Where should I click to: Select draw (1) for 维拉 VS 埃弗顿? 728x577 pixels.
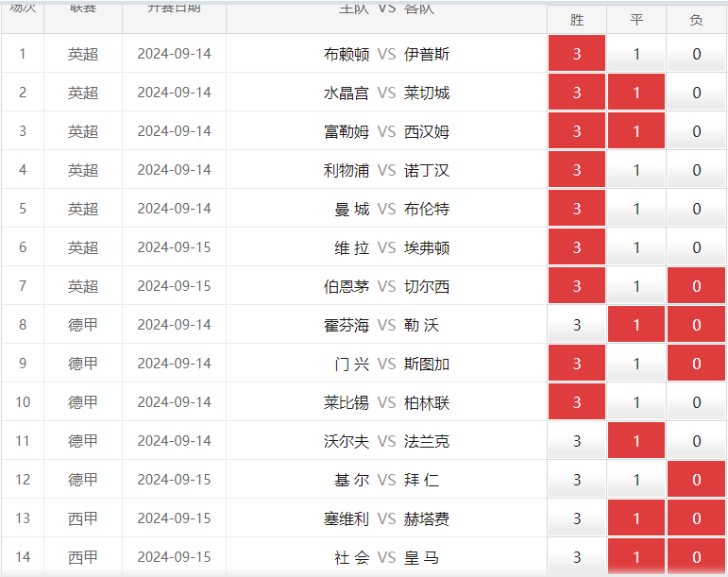pyautogui.click(x=636, y=247)
